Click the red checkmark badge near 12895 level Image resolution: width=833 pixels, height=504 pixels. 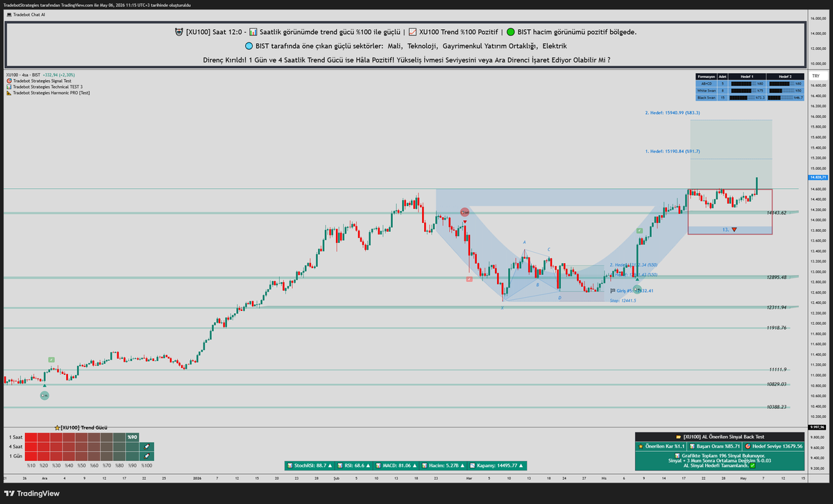click(x=469, y=279)
